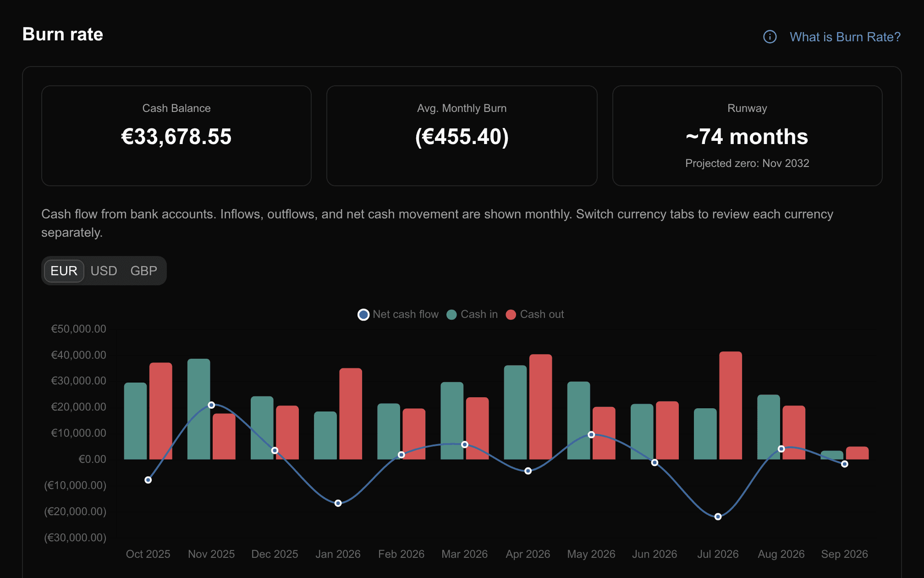
Task: Click the Aug 2026 net cash flow point
Action: tap(781, 449)
